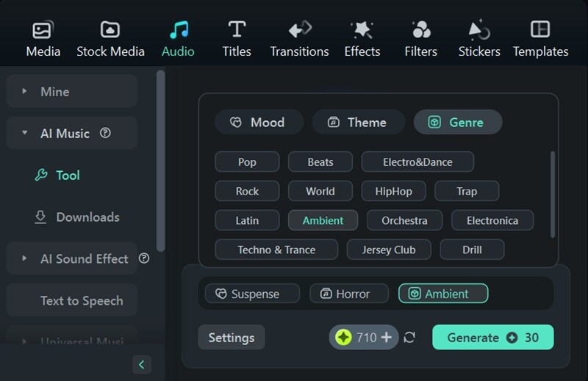The height and width of the screenshot is (381, 588).
Task: Open the Titles tab
Action: [237, 39]
